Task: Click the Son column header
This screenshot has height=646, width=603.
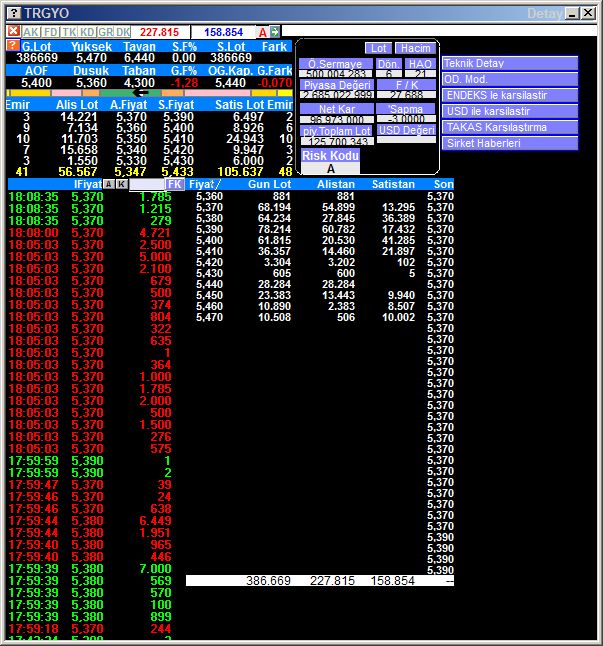Action: pyautogui.click(x=444, y=184)
